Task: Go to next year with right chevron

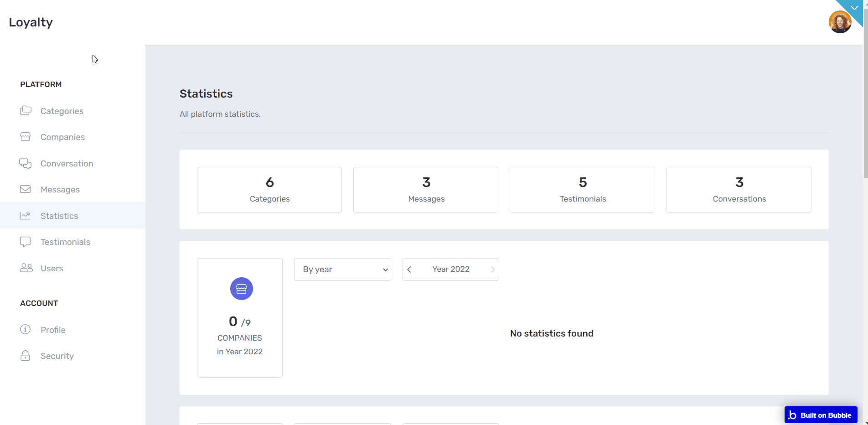Action: click(x=493, y=270)
